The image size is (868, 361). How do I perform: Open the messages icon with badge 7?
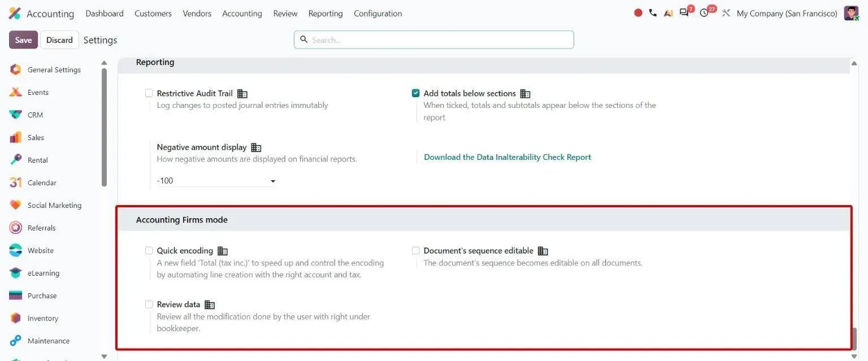point(685,12)
